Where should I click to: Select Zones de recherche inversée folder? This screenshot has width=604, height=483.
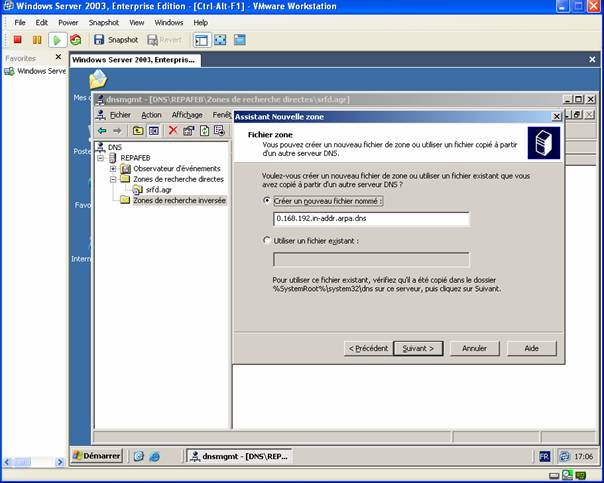point(180,200)
